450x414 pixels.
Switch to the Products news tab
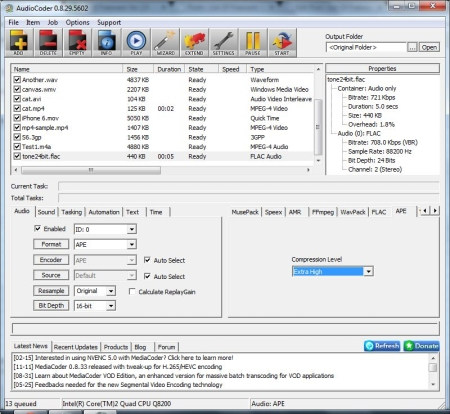click(116, 347)
